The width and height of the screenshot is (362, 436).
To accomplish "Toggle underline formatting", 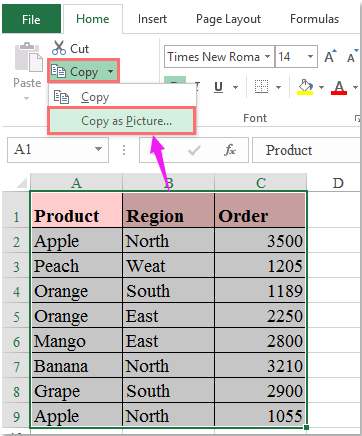I will coord(218,87).
